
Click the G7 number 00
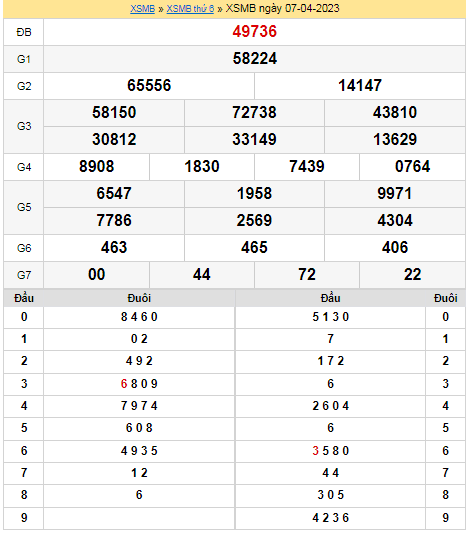(x=96, y=274)
